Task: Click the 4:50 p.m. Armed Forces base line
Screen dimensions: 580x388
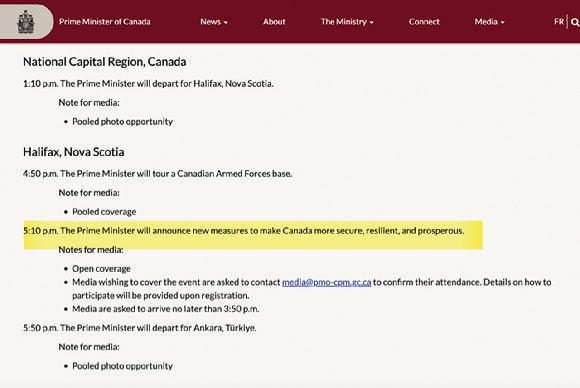Action: pos(158,174)
